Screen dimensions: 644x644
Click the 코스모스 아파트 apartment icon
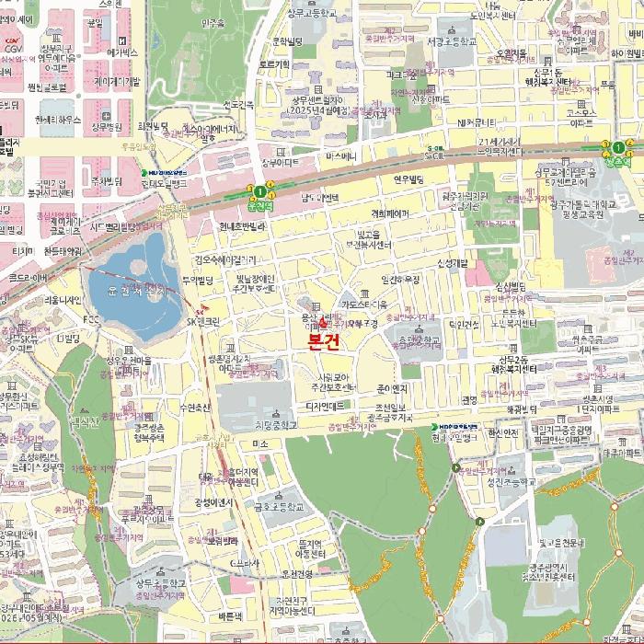tap(581, 101)
